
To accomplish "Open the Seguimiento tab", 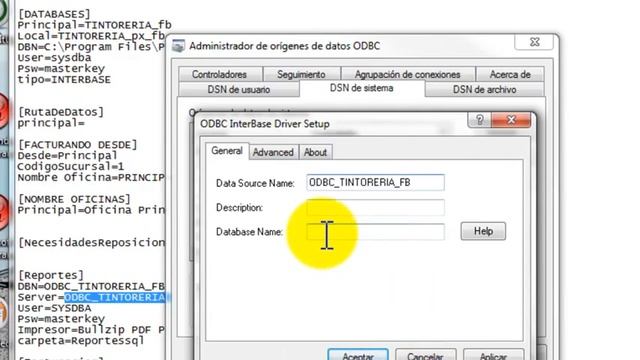I will tap(301, 74).
